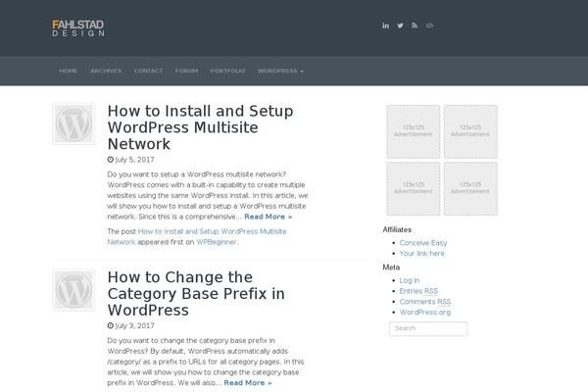Click the top-left 125x125 advertisement box

click(414, 131)
